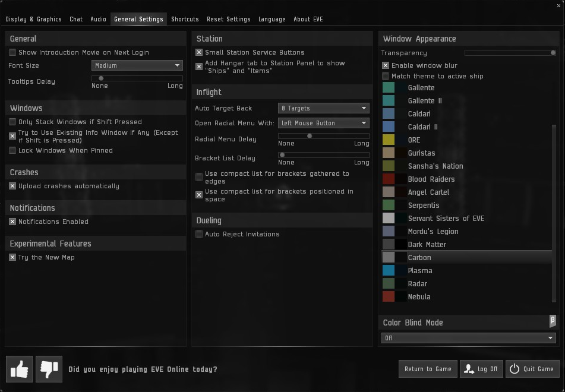Open the Language tab
565x392 pixels.
[x=272, y=19]
